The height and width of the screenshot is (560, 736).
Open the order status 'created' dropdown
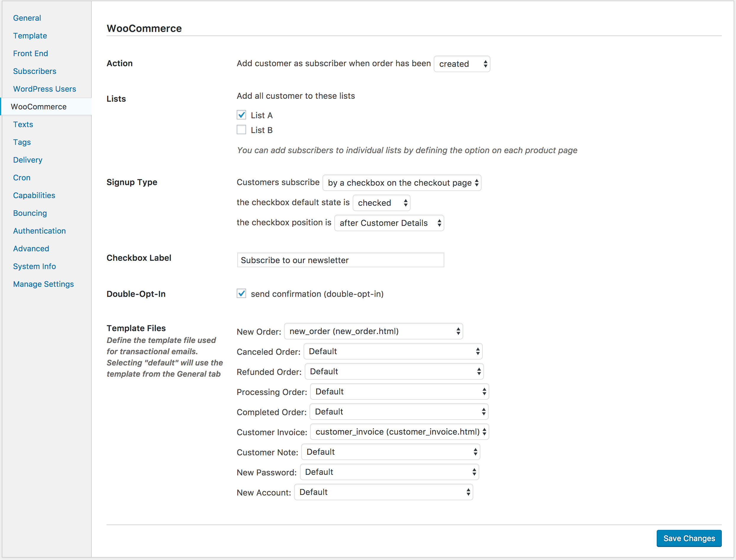coord(462,64)
